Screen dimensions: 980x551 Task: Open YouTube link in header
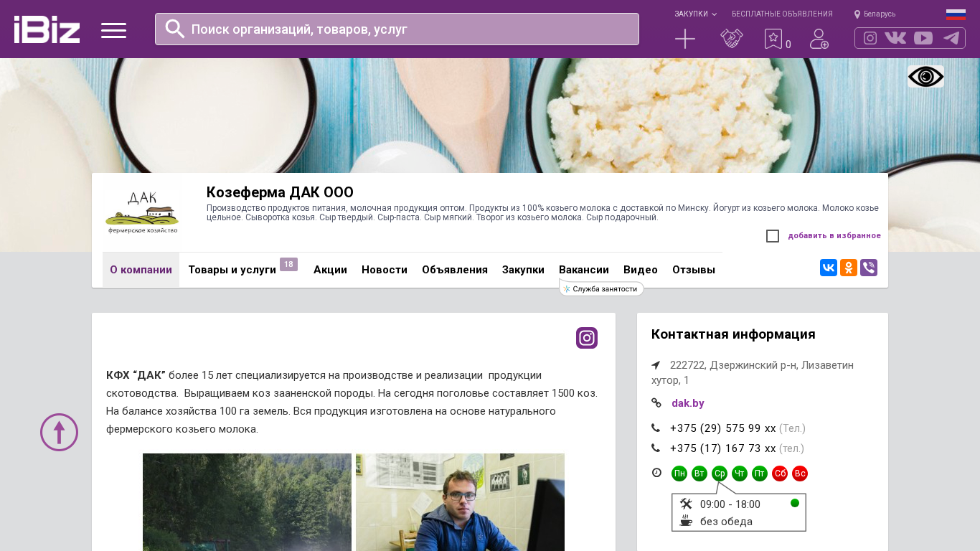tap(923, 38)
